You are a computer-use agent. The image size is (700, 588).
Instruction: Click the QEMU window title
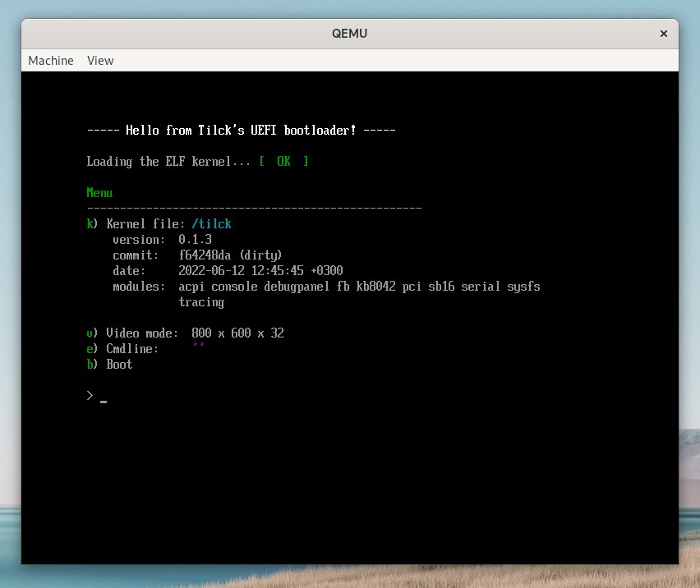pos(349,34)
